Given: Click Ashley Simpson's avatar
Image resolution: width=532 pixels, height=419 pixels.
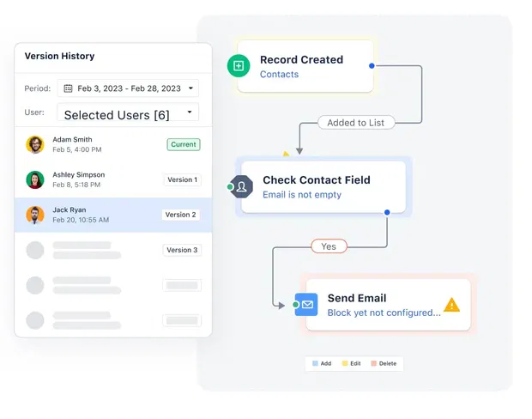Looking at the screenshot, I should click(x=35, y=179).
